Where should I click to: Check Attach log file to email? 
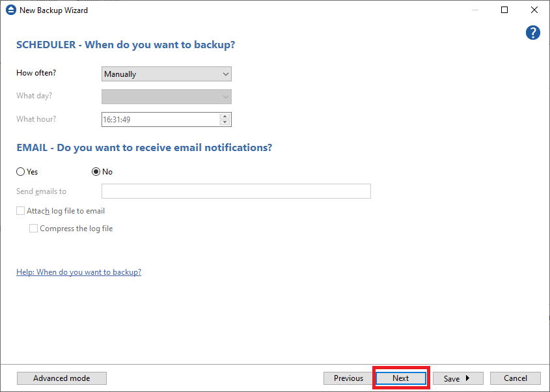[21, 211]
